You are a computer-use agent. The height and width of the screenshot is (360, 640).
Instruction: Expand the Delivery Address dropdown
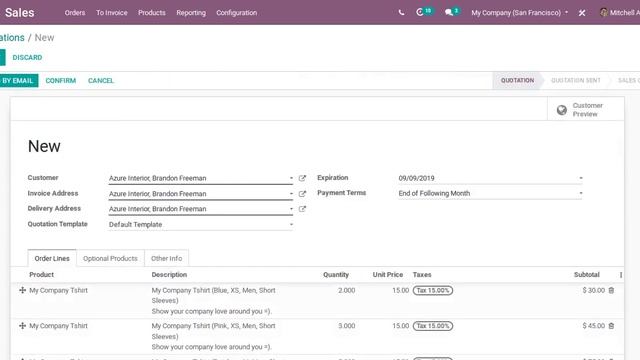click(291, 209)
